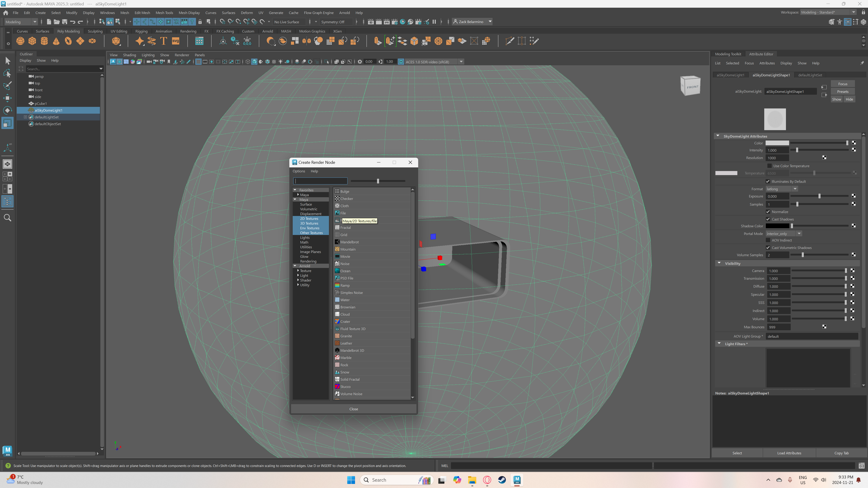Click the Save Scene icon
Viewport: 868px width, 488px height.
click(65, 22)
